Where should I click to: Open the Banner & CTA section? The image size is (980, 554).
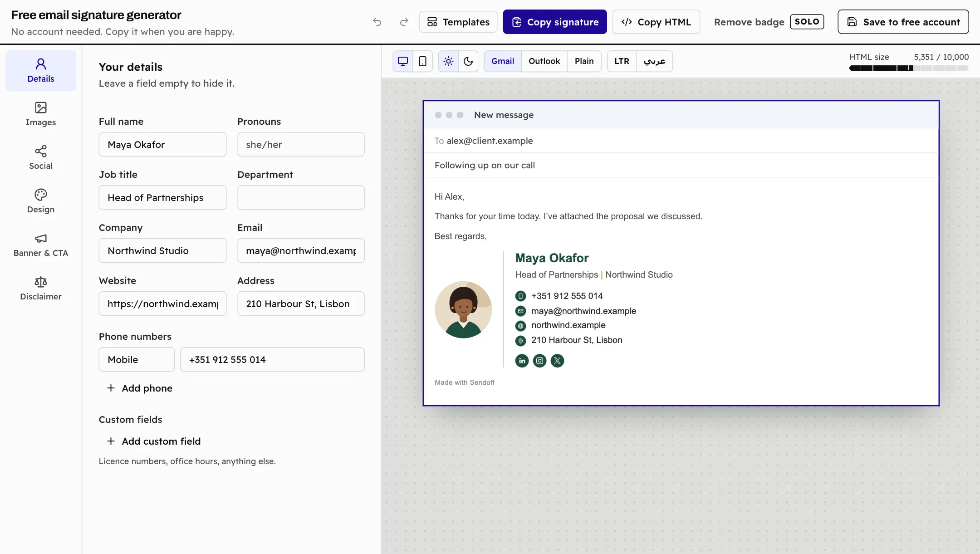pos(41,245)
